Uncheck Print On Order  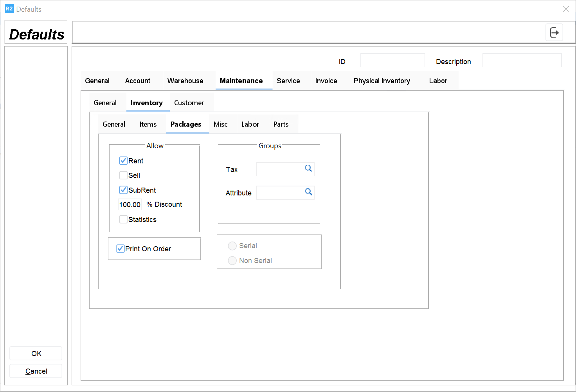pyautogui.click(x=121, y=249)
